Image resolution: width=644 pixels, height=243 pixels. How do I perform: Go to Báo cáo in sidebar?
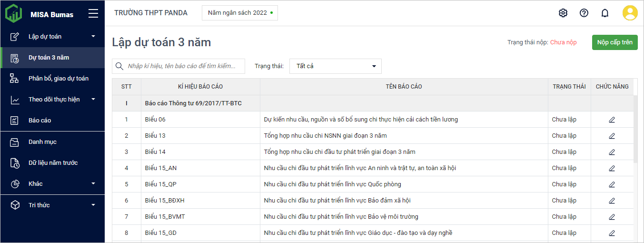coord(40,121)
